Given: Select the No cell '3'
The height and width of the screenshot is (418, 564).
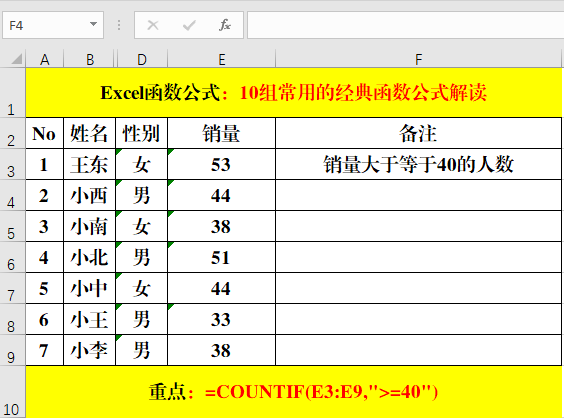Looking at the screenshot, I should pyautogui.click(x=45, y=226).
